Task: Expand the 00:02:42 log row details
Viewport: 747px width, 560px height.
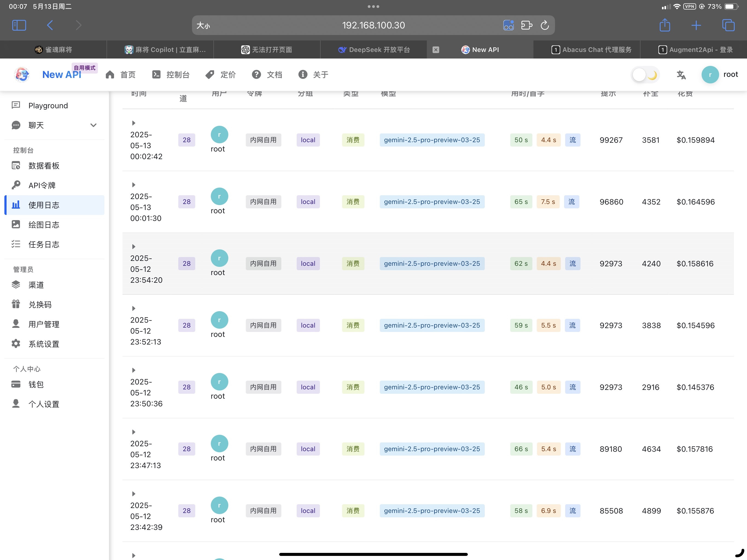Action: pyautogui.click(x=133, y=123)
